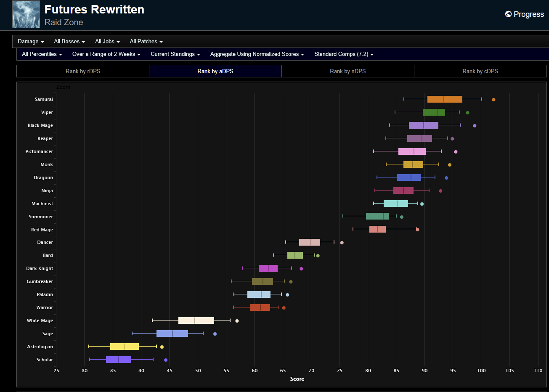Viewport: 549px width, 392px height.
Task: Select the Rank by aDPS tab
Action: coord(215,71)
